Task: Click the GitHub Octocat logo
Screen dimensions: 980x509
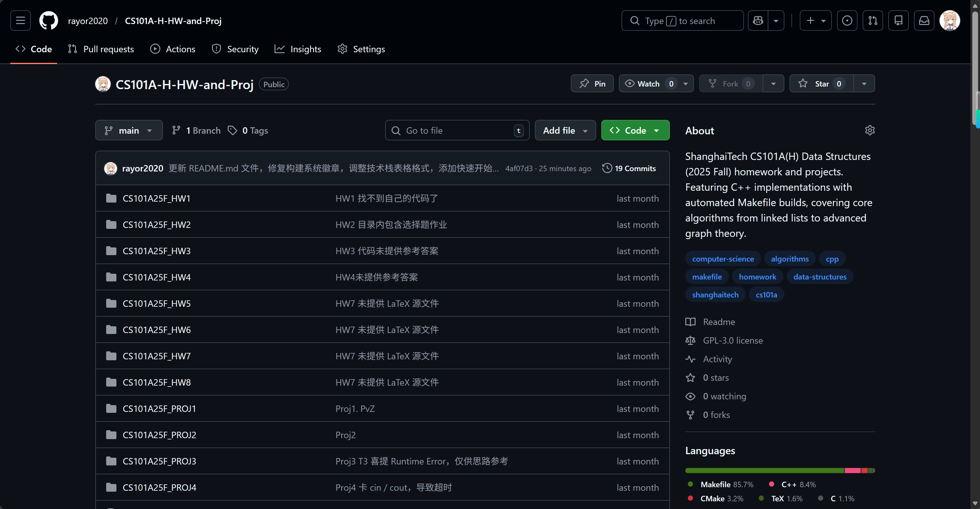Action: tap(49, 21)
